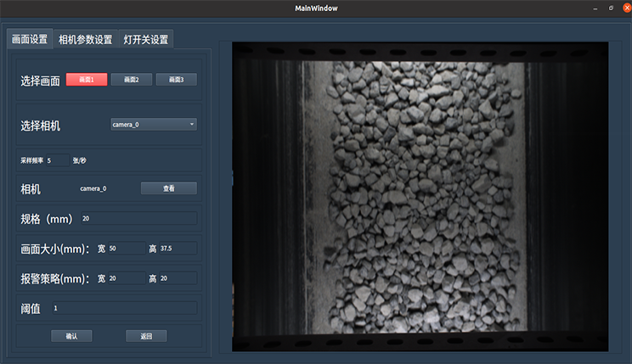Click the 查看 camera button
The width and height of the screenshot is (632, 364).
click(168, 188)
